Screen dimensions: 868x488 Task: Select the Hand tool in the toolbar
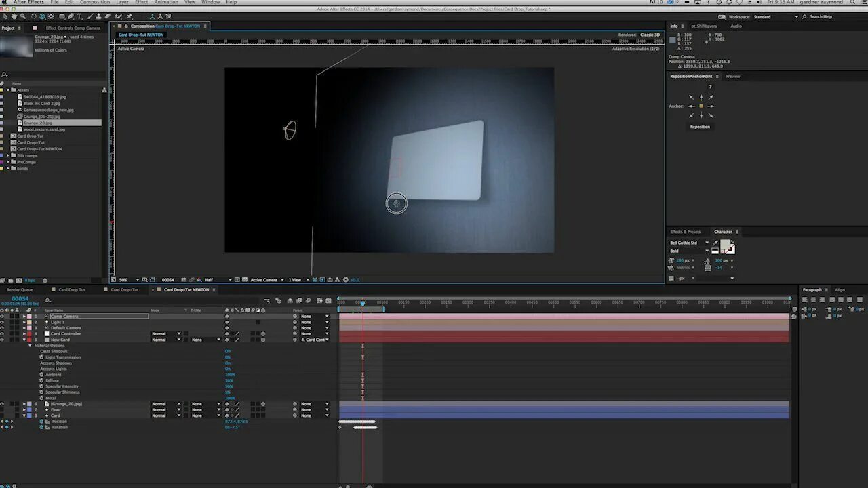[14, 15]
